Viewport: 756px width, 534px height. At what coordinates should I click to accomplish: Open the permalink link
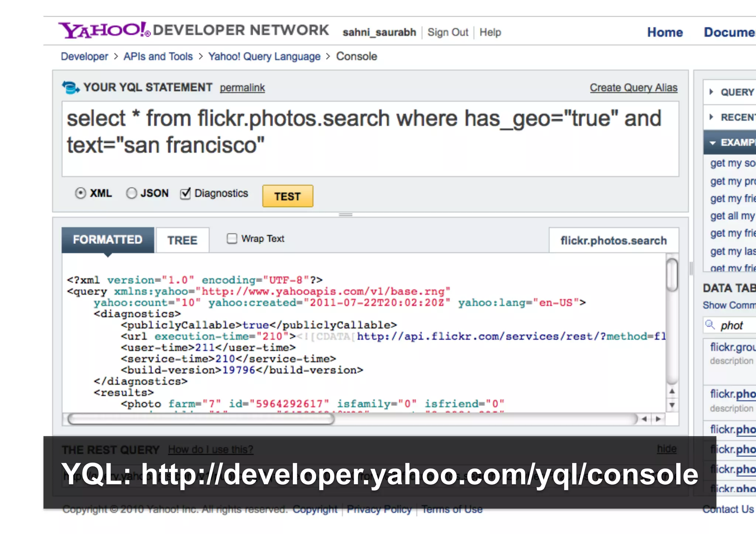click(x=242, y=88)
